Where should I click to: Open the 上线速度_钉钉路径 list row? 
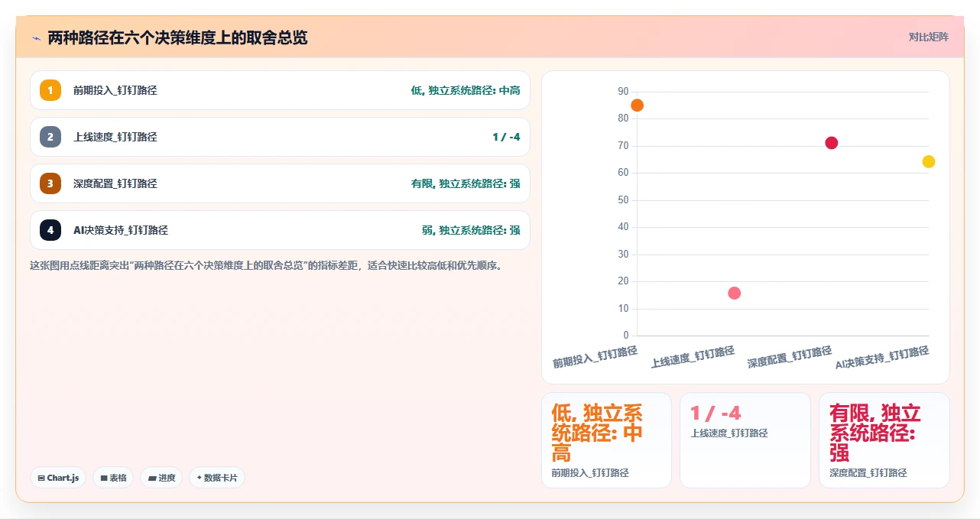280,137
